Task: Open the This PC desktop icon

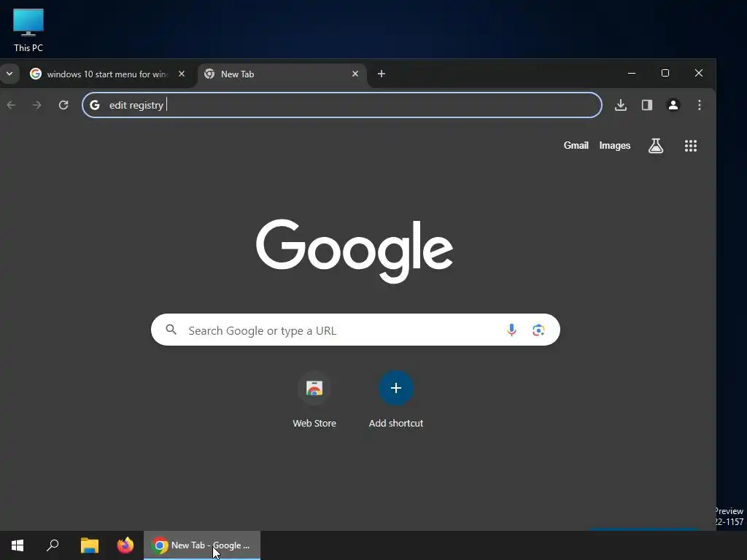Action: pyautogui.click(x=28, y=30)
